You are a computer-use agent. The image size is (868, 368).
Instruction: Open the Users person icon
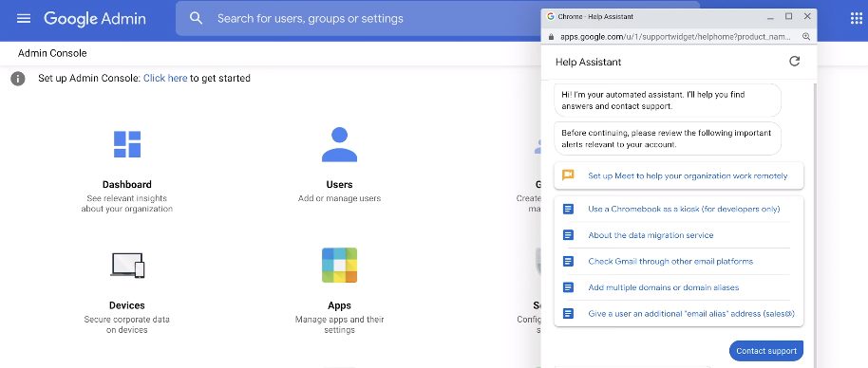tap(339, 144)
